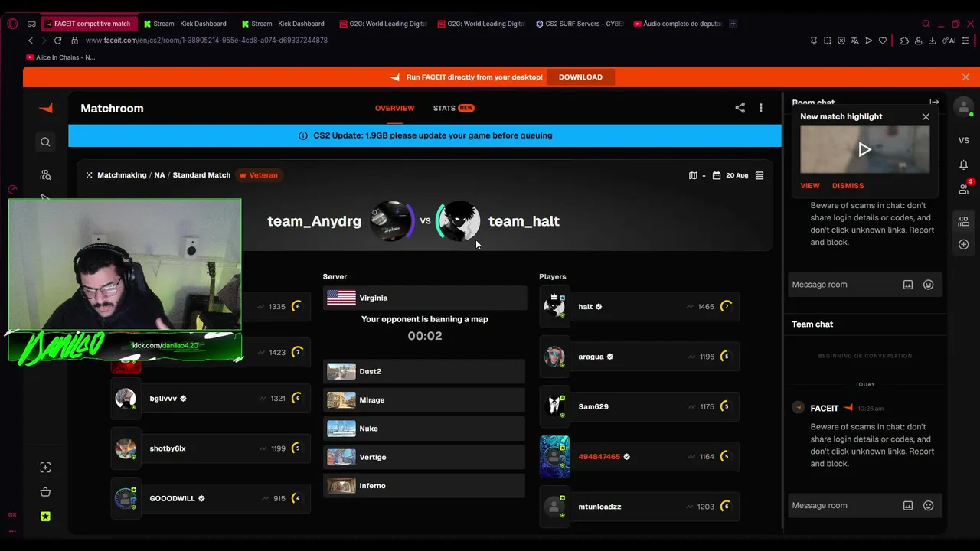Open the VS icon in right rail

[964, 140]
